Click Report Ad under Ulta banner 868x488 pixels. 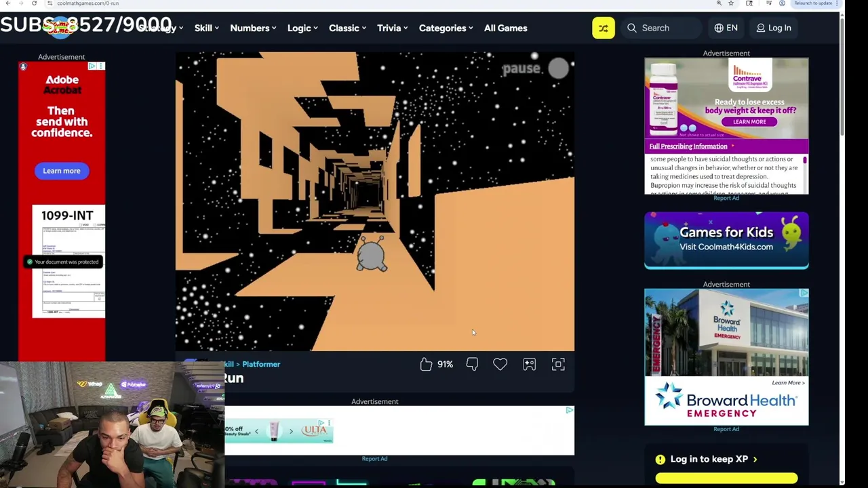tap(374, 459)
